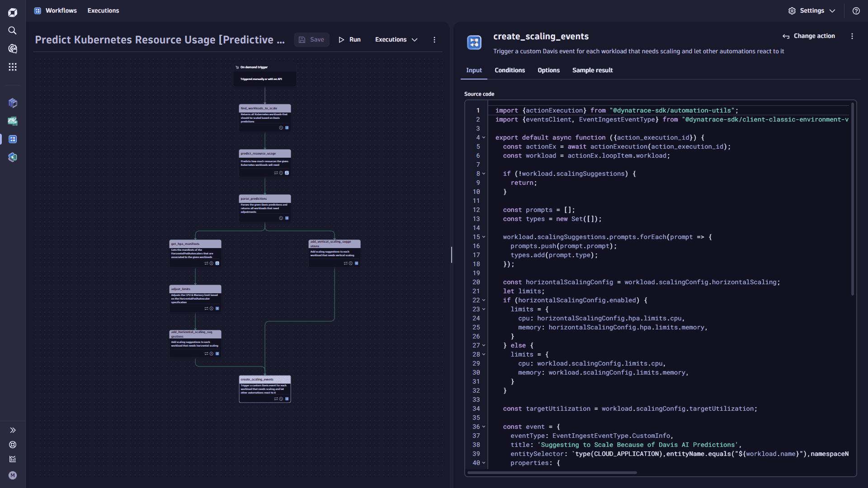Click the create_scaling_events action type icon in the panel header
Screen dimensions: 868x488
[474, 42]
